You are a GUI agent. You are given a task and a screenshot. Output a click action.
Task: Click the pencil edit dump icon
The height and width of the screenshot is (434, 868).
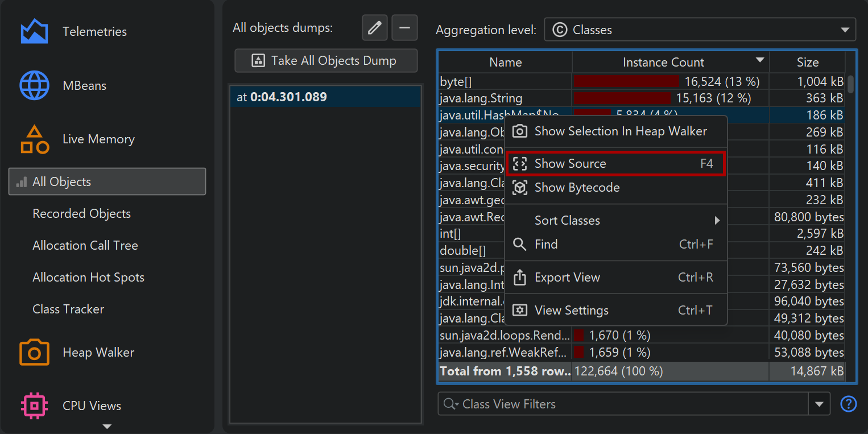(374, 28)
